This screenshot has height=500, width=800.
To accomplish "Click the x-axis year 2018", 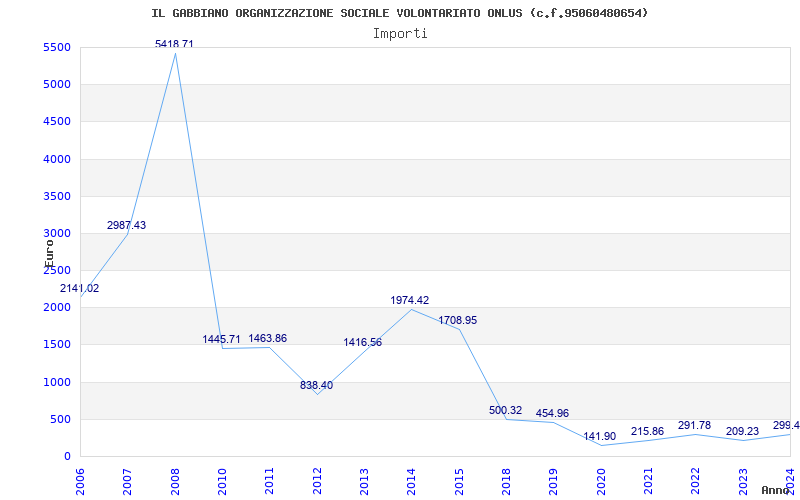I will tap(506, 481).
